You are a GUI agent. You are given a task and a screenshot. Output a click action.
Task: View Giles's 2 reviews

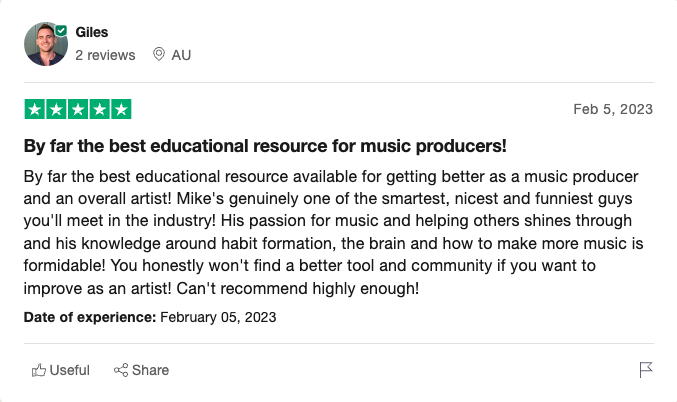click(x=105, y=55)
